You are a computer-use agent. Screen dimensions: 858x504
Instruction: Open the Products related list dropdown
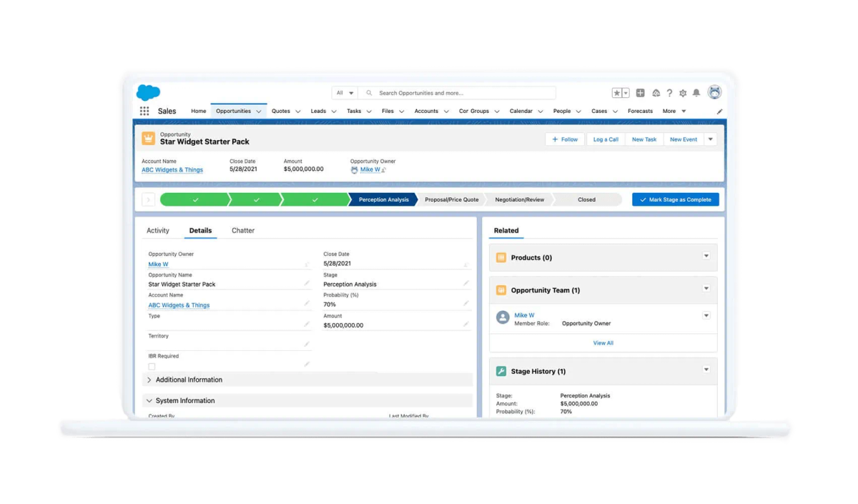point(706,256)
